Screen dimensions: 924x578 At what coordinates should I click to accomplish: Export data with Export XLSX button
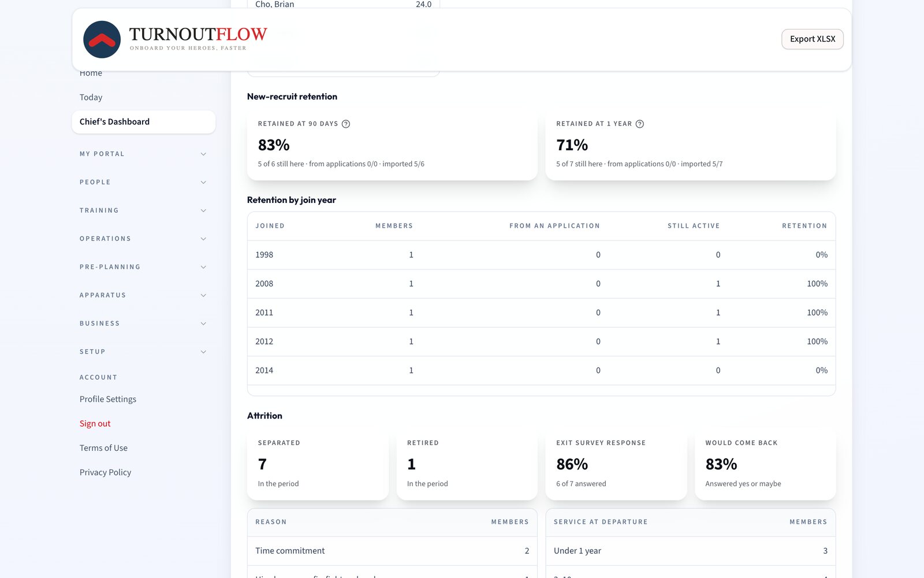point(813,39)
